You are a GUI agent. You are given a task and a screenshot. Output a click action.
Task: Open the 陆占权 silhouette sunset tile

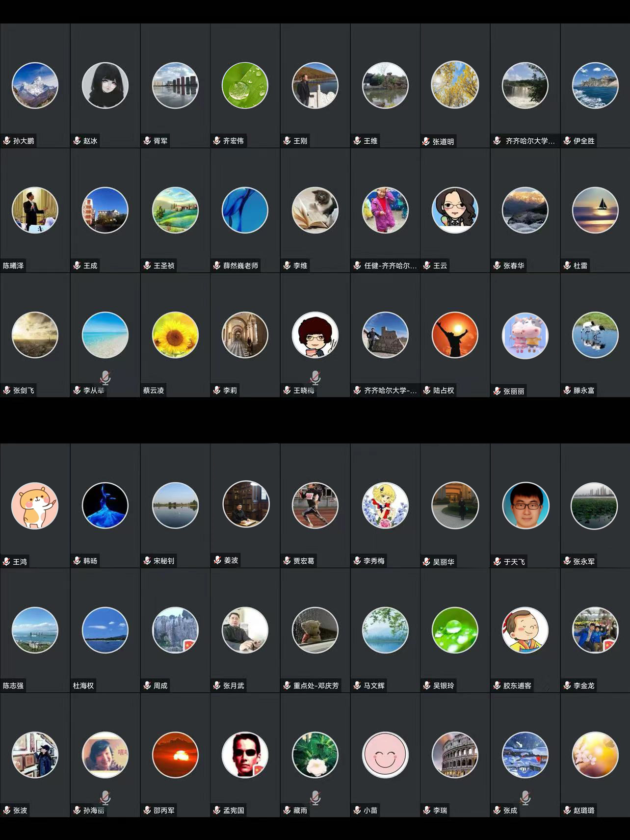(x=455, y=335)
